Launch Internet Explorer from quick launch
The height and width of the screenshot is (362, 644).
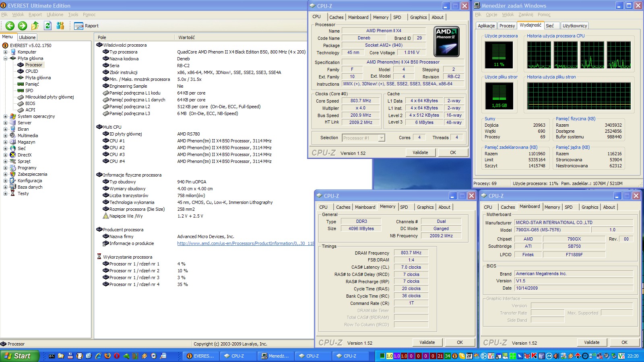pos(98,356)
